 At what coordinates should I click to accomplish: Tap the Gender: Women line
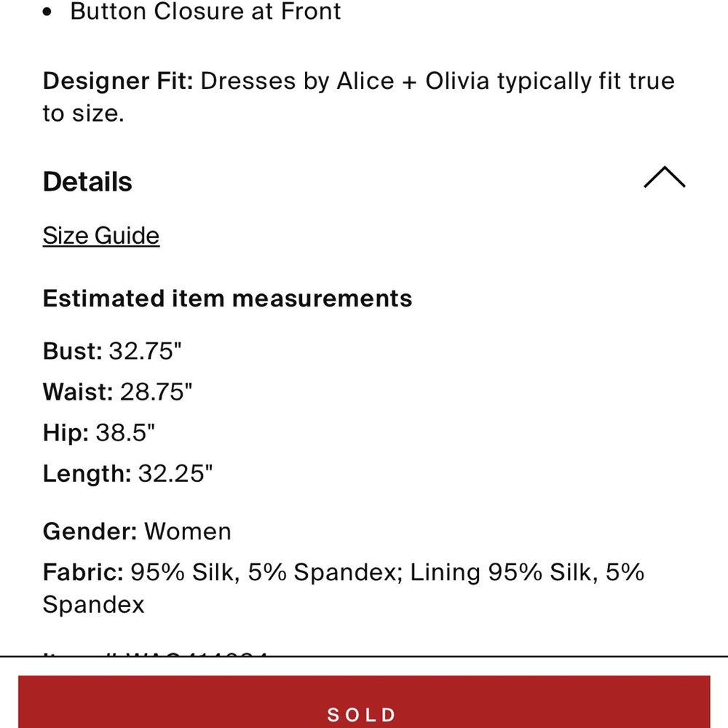pyautogui.click(x=137, y=531)
